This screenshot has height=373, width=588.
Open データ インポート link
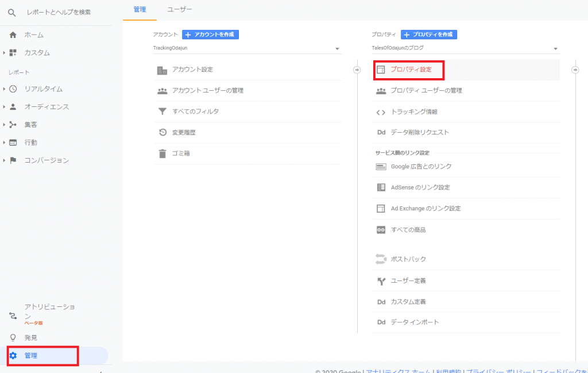pyautogui.click(x=415, y=322)
